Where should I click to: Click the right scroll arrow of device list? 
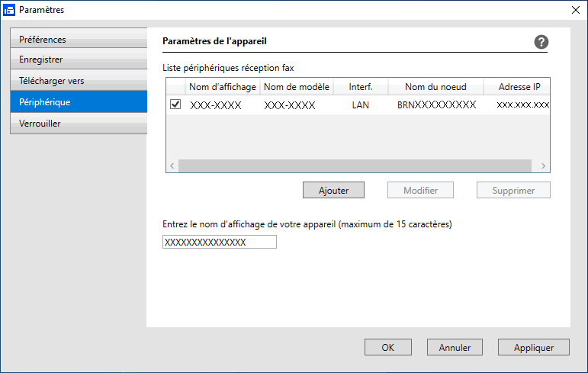click(543, 166)
